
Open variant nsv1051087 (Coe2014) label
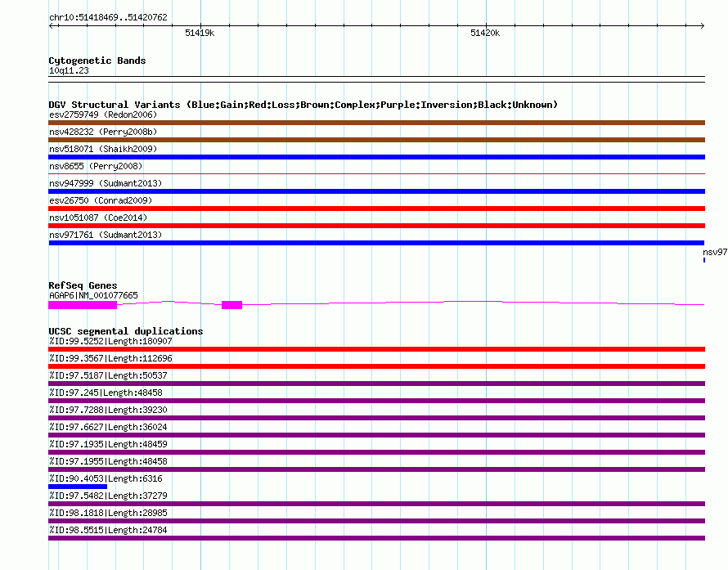pos(98,218)
